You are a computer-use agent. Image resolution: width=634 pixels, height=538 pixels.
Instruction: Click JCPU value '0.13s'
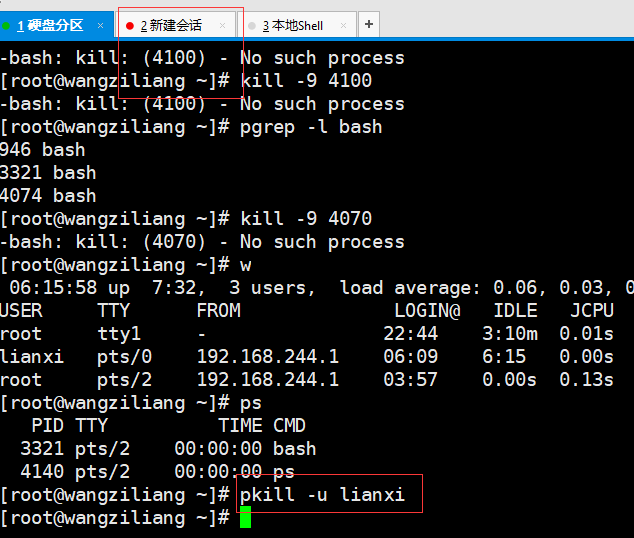(587, 380)
